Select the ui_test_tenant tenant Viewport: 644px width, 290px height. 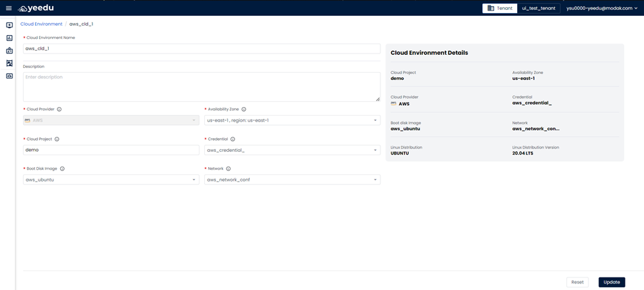(x=538, y=8)
